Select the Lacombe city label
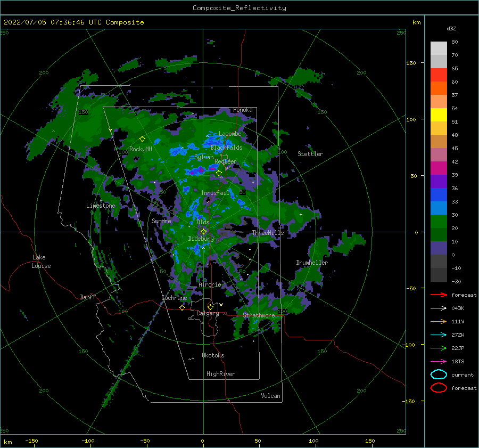Image resolution: width=479 pixels, height=448 pixels. coord(230,134)
